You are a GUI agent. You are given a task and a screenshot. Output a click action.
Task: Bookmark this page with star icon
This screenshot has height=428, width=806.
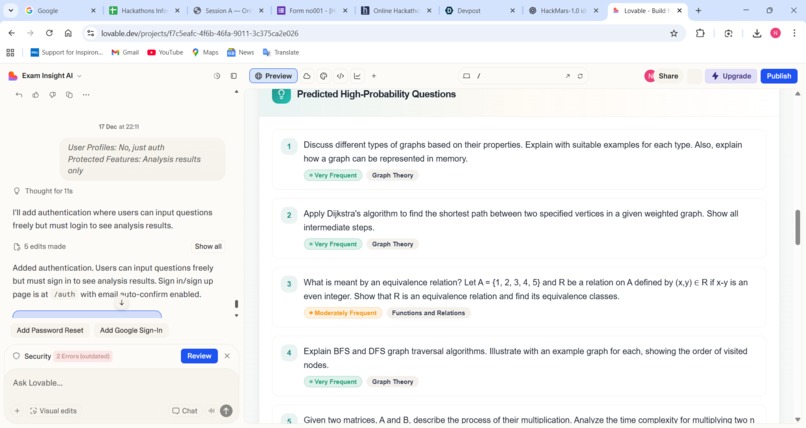pos(673,33)
